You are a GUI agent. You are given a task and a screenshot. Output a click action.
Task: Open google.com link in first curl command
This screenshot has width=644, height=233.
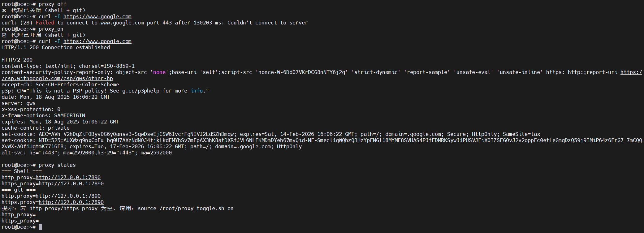[x=97, y=17]
